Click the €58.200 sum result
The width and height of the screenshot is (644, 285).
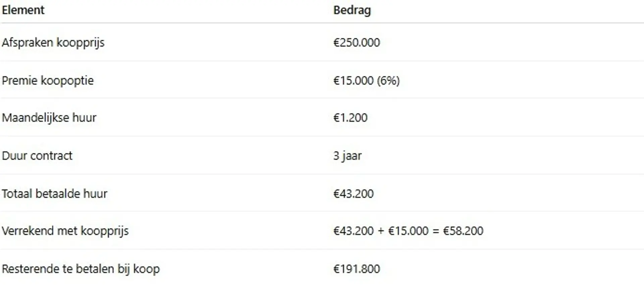click(463, 231)
